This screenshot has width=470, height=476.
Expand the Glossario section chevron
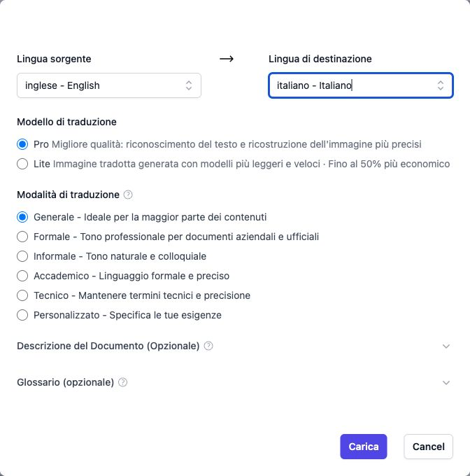(446, 382)
